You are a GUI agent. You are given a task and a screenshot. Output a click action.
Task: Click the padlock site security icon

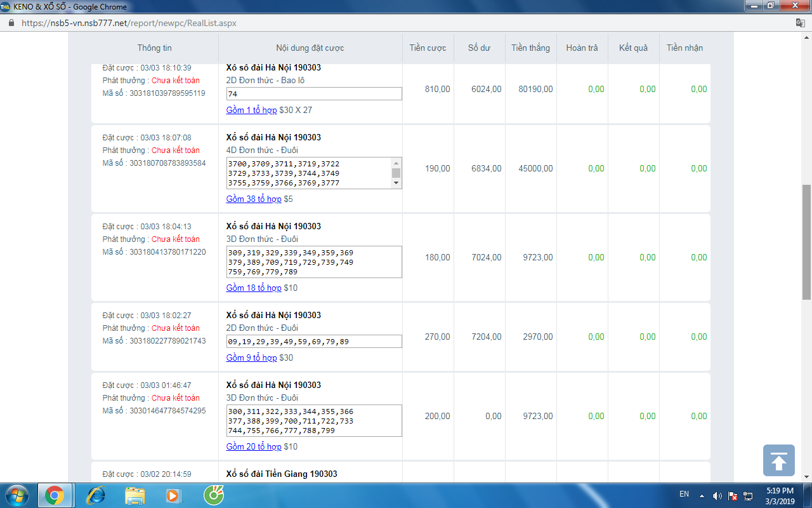click(11, 23)
